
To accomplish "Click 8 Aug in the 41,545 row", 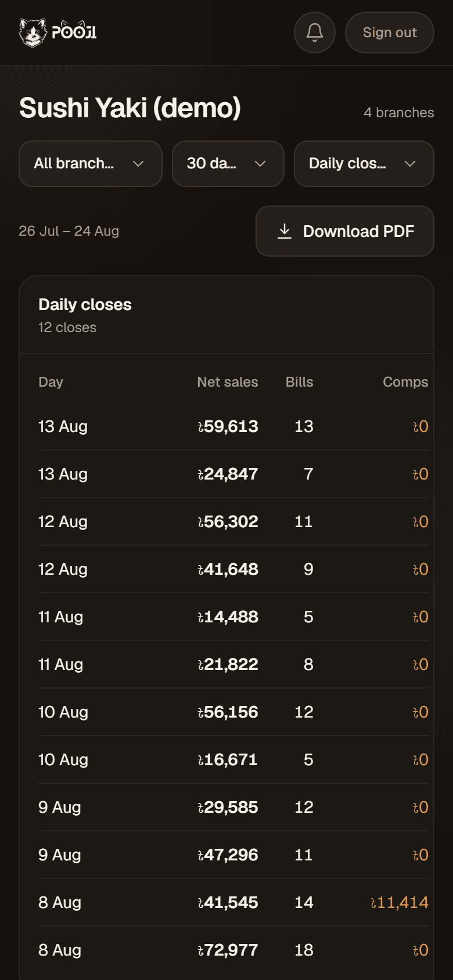I will tap(60, 903).
